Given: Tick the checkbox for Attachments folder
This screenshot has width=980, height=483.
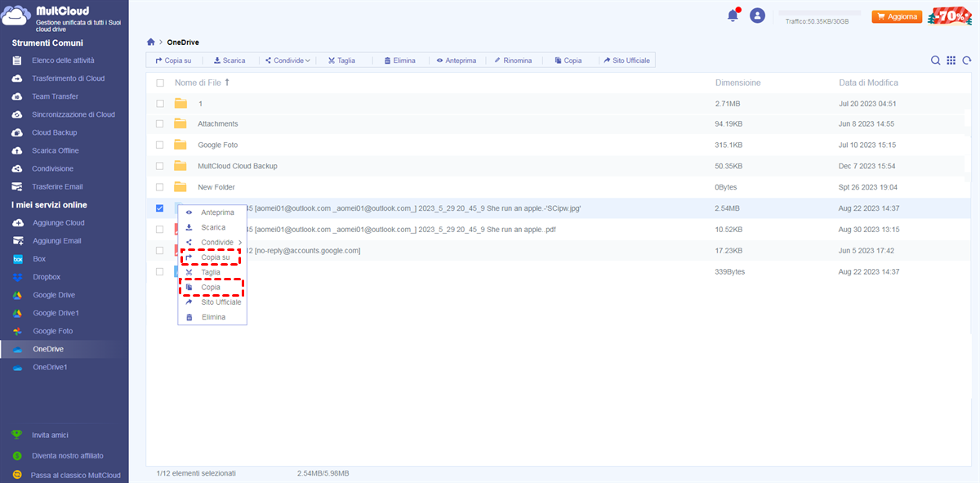Looking at the screenshot, I should [160, 124].
